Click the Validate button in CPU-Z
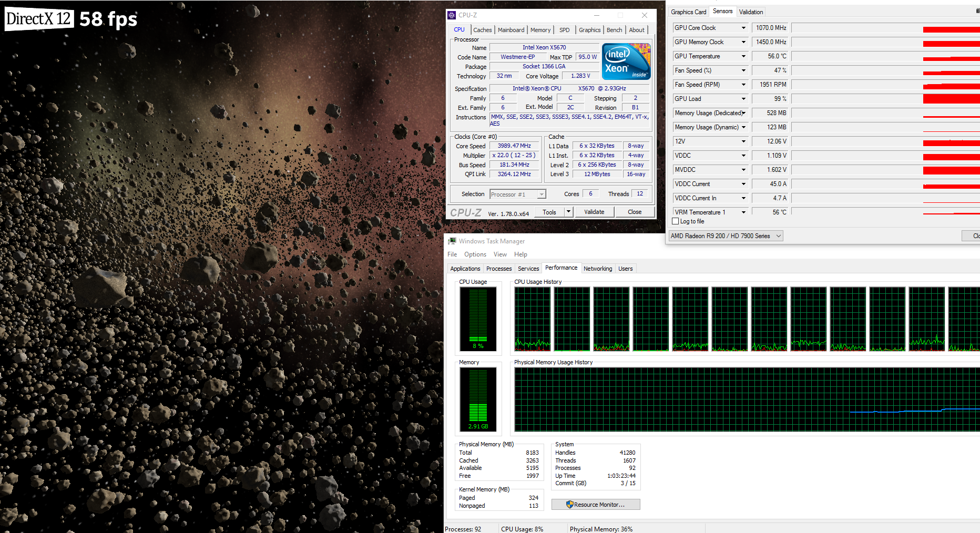Image resolution: width=980 pixels, height=533 pixels. 594,212
